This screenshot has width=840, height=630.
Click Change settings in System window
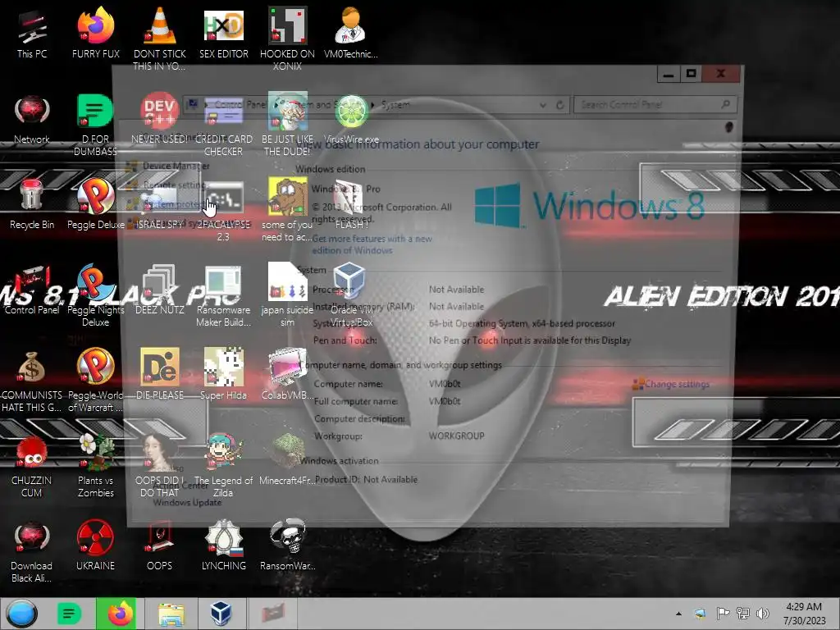click(x=677, y=384)
